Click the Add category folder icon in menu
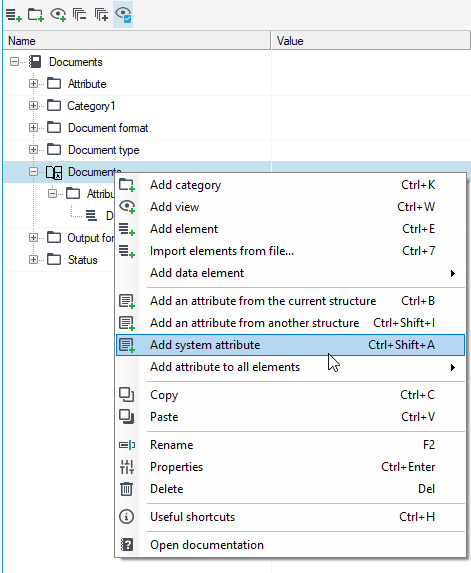This screenshot has width=471, height=573. point(127,185)
